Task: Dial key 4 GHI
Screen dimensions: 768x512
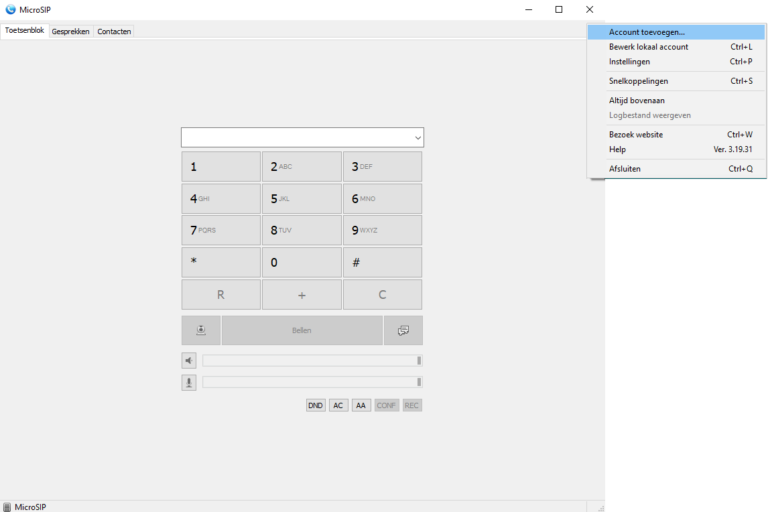Action: (x=221, y=198)
